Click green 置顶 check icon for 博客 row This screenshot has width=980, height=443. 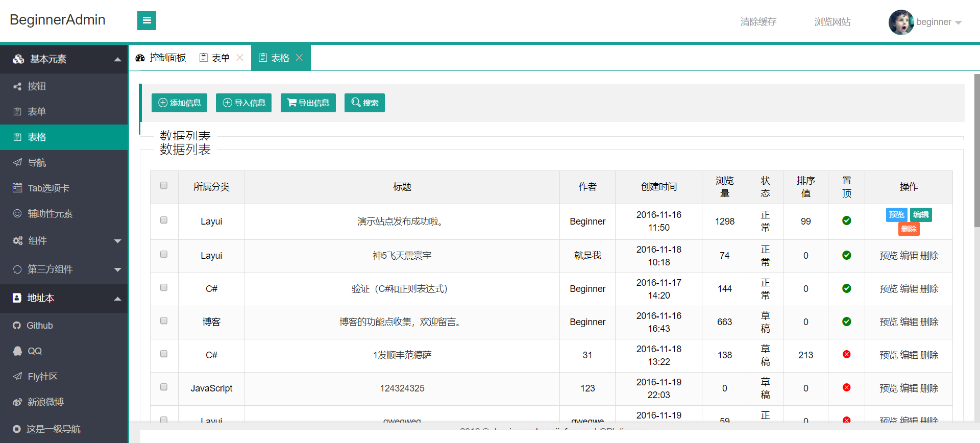click(x=847, y=322)
